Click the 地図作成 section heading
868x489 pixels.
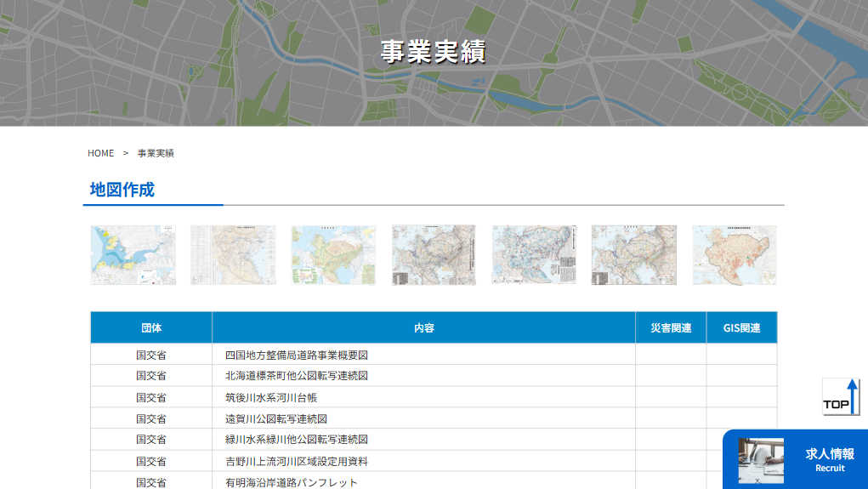[x=122, y=190]
